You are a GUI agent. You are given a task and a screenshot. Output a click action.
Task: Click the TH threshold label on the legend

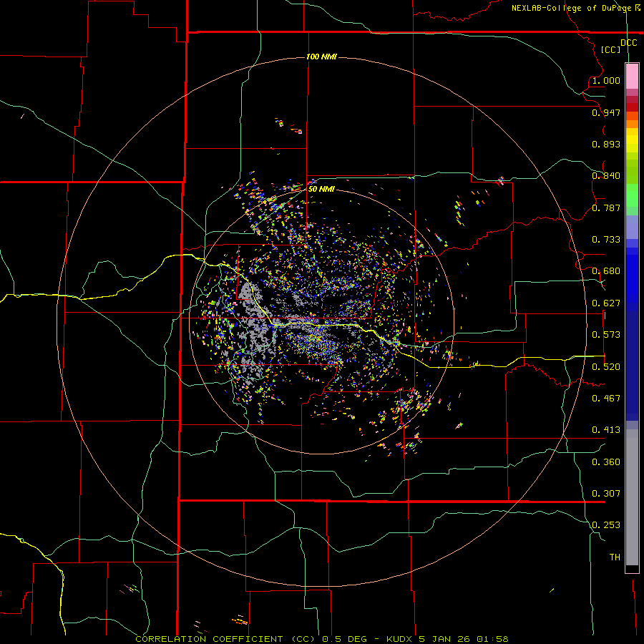tap(615, 557)
